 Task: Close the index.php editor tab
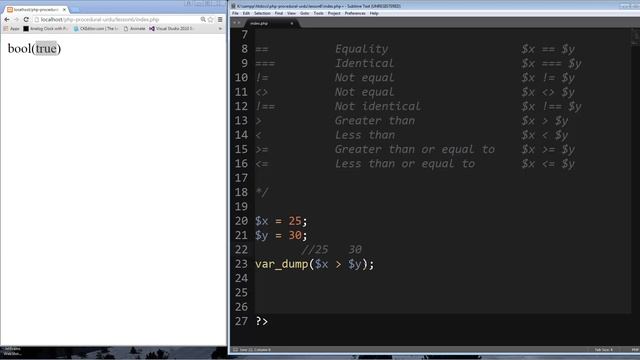[291, 23]
